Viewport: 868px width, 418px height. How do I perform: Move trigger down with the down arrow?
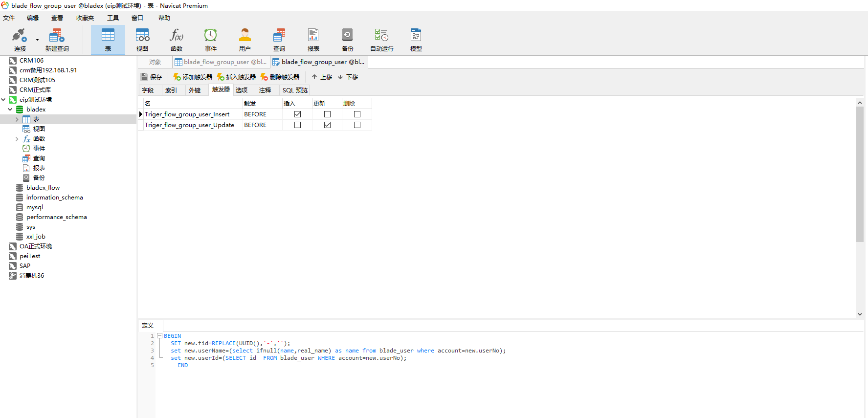(x=348, y=77)
